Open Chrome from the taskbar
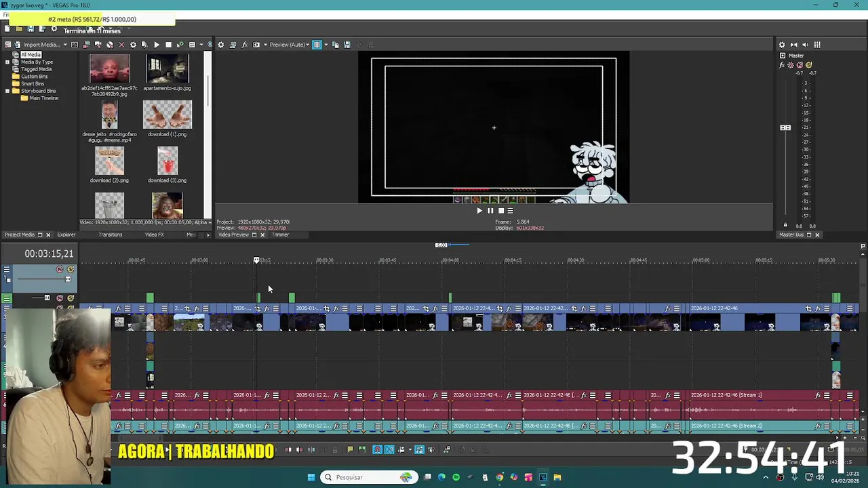The image size is (868, 488). pyautogui.click(x=499, y=477)
